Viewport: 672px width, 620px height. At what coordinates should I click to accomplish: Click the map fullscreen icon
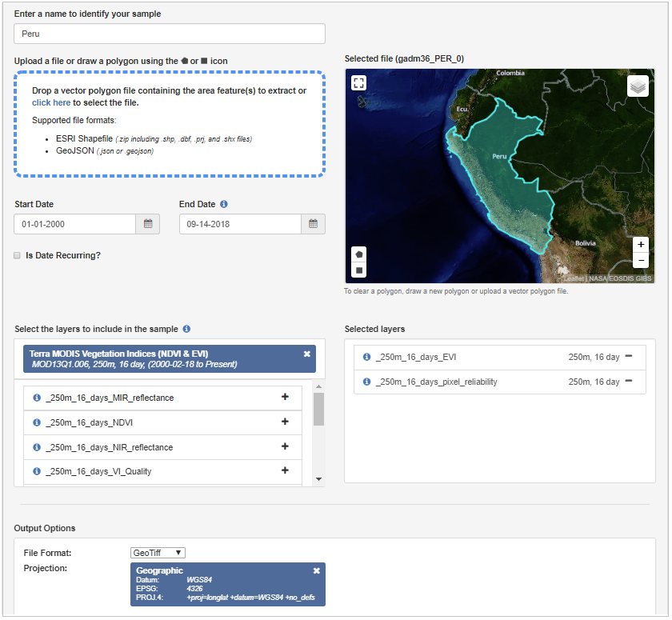359,83
